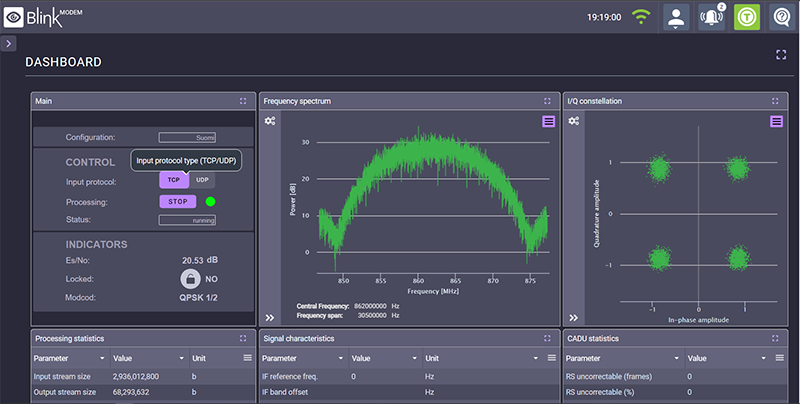Image resolution: width=800 pixels, height=404 pixels.
Task: Toggle dashboard fullscreen mode
Action: [781, 55]
